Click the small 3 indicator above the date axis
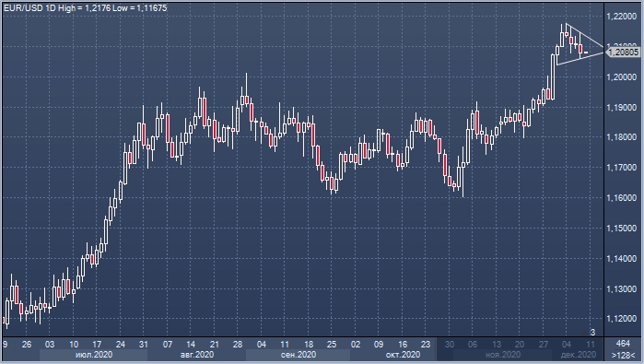Image resolution: width=644 pixels, height=364 pixels. [x=592, y=332]
